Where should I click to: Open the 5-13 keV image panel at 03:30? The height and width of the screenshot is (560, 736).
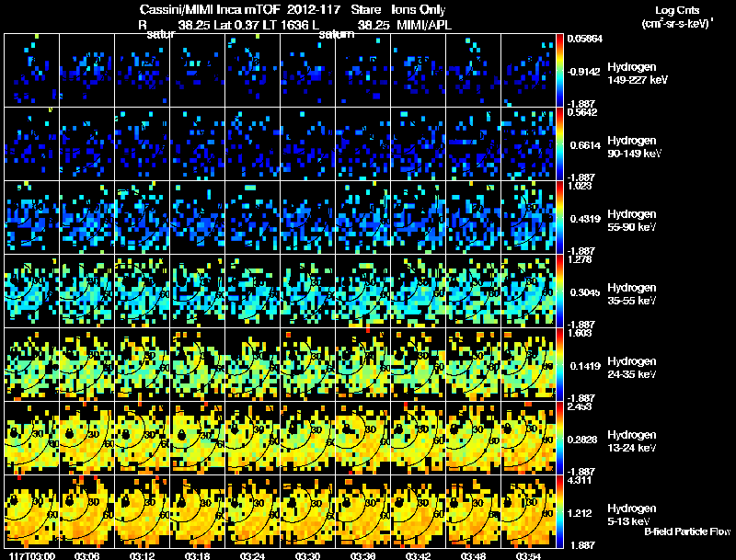(x=307, y=511)
